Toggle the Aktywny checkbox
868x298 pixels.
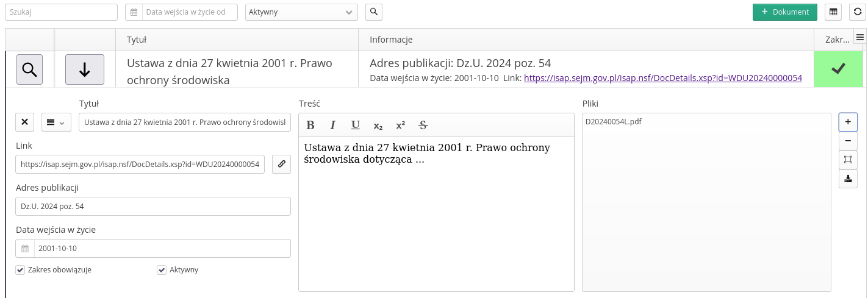pyautogui.click(x=162, y=270)
